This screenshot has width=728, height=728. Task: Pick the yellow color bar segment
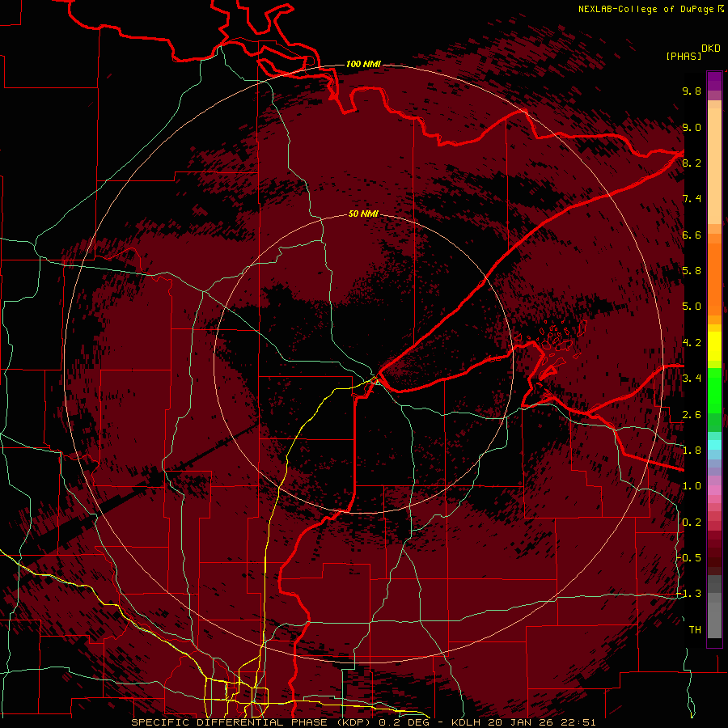click(714, 346)
